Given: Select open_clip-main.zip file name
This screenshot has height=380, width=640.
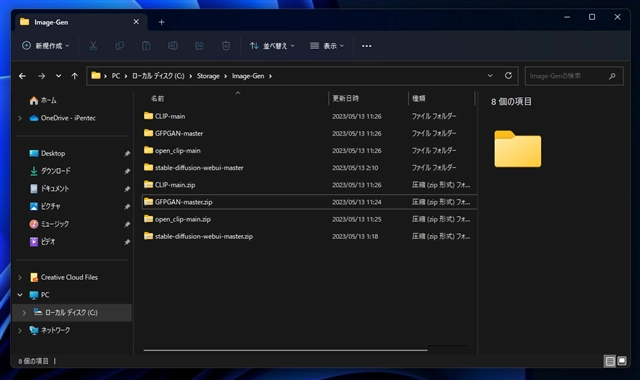Looking at the screenshot, I should [x=183, y=219].
